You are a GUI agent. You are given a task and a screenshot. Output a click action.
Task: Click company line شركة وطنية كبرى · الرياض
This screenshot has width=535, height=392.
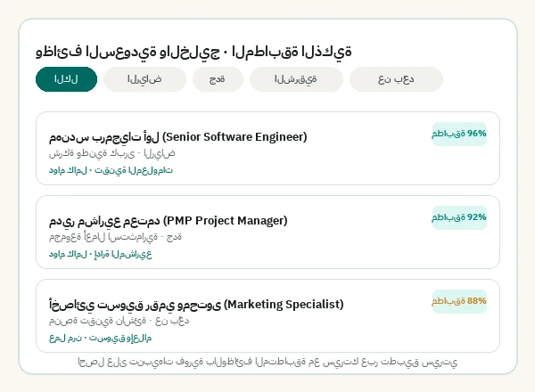(112, 153)
